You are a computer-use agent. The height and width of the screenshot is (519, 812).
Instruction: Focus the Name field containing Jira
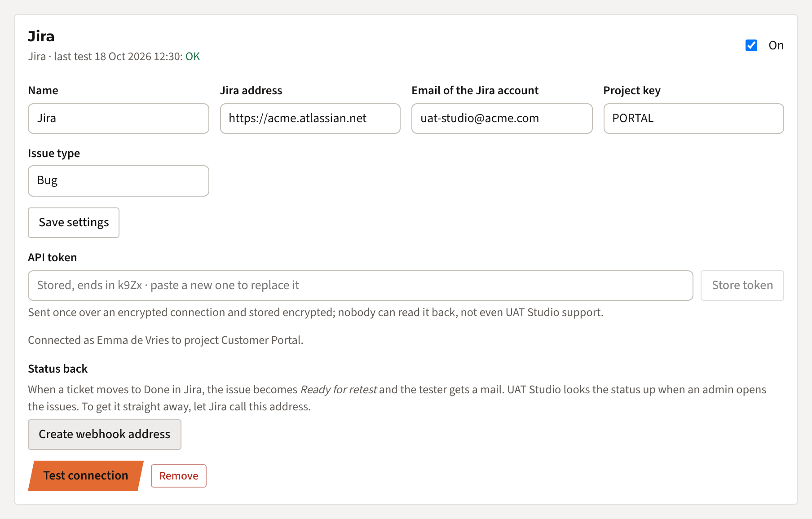[x=119, y=119]
